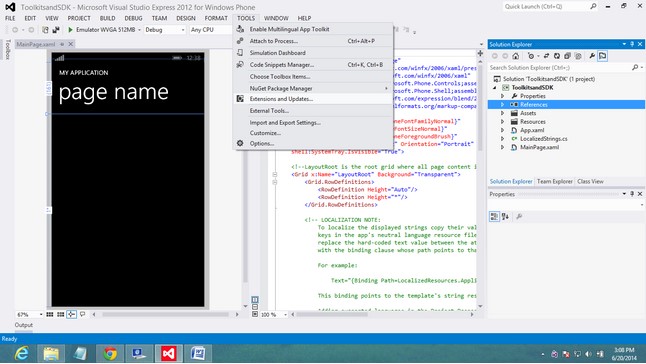The width and height of the screenshot is (646, 364).
Task: Expand the Properties node in tree
Action: pyautogui.click(x=502, y=96)
